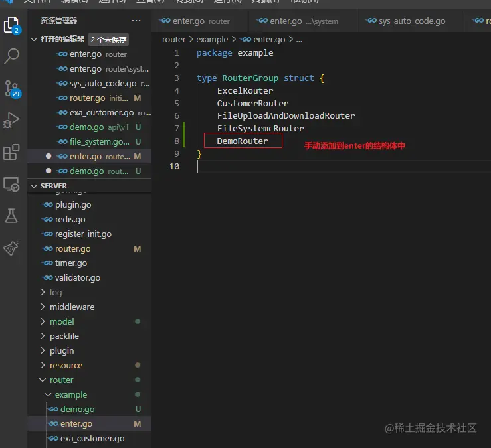Click the breadcrumb ellipsis symbol item
This screenshot has height=448, width=491.
click(x=299, y=40)
